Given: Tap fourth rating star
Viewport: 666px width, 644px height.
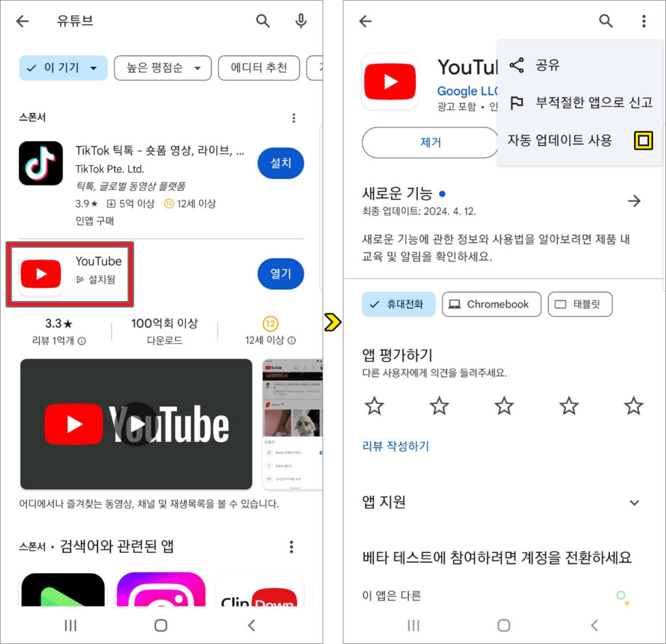Looking at the screenshot, I should click(x=568, y=406).
